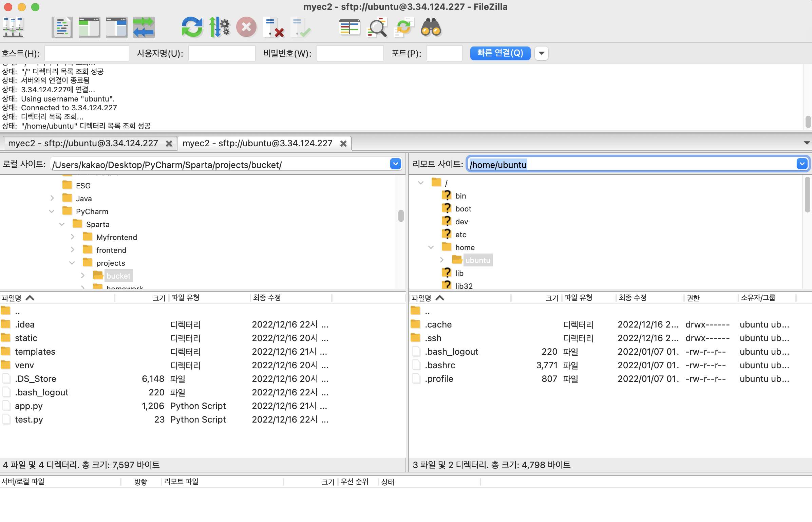Disconnect from the current server
This screenshot has width=812, height=522.
[273, 27]
